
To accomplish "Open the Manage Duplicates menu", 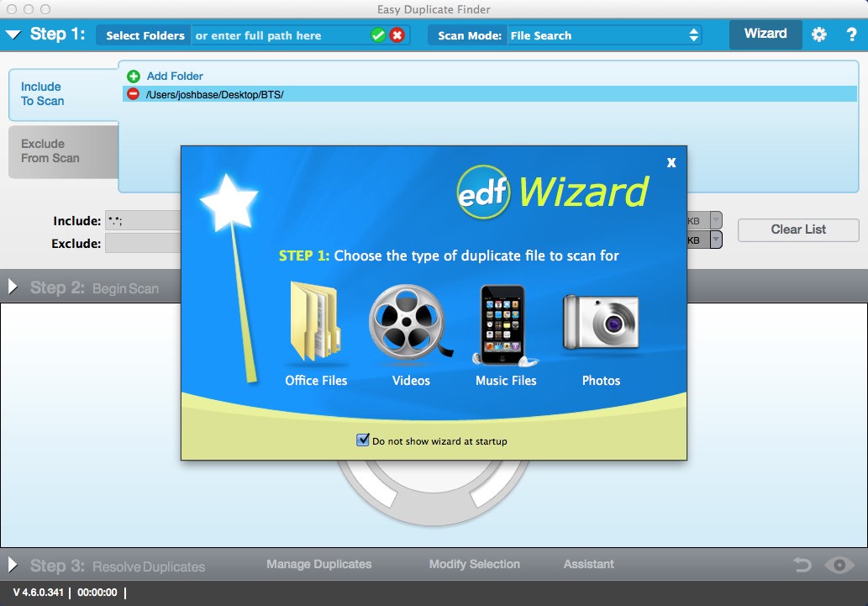I will click(318, 564).
